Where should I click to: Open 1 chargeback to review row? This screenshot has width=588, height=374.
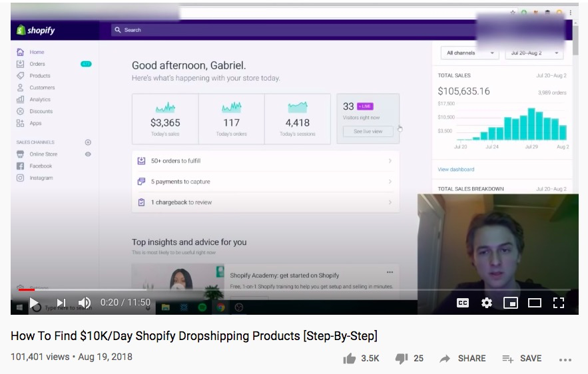(266, 202)
